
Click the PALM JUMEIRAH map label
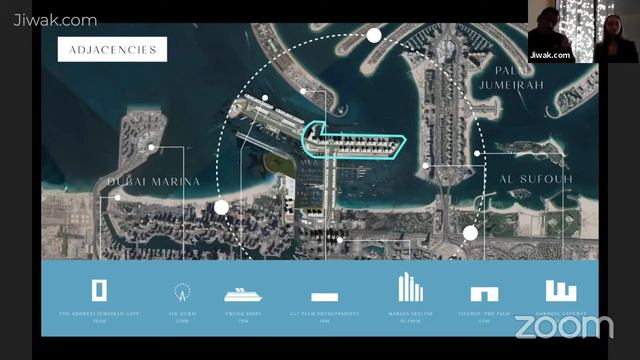click(511, 78)
